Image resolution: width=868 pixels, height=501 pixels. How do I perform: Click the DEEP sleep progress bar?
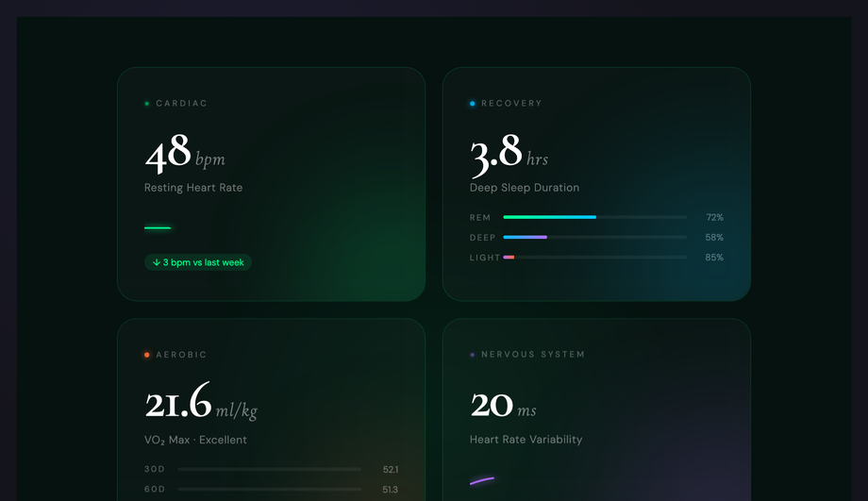pos(595,237)
